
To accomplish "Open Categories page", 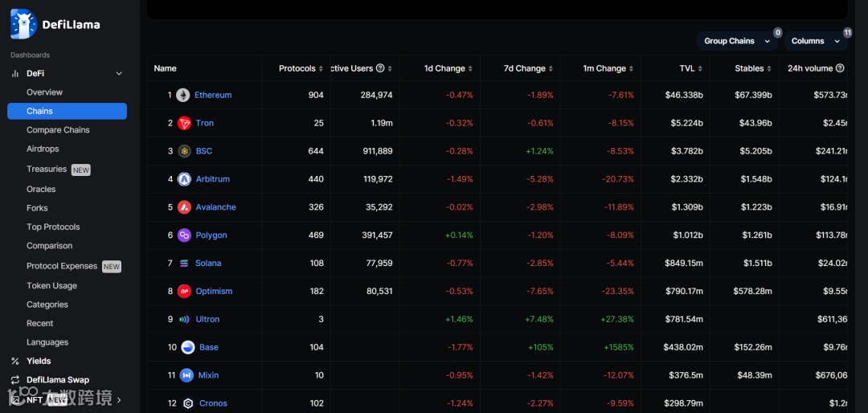I will [x=47, y=305].
